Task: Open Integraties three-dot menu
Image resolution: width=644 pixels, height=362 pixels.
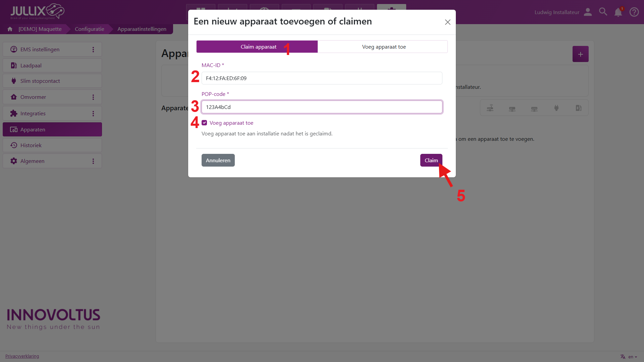Action: tap(93, 114)
